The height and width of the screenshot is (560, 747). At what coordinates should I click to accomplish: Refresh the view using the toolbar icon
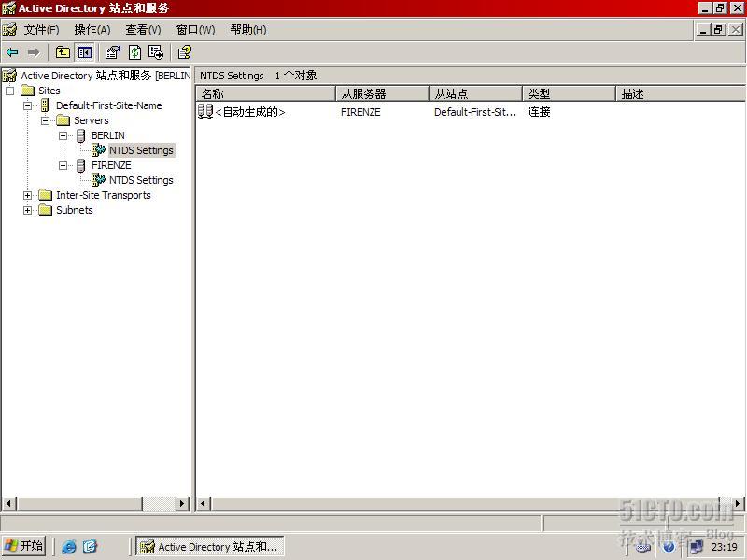134,52
